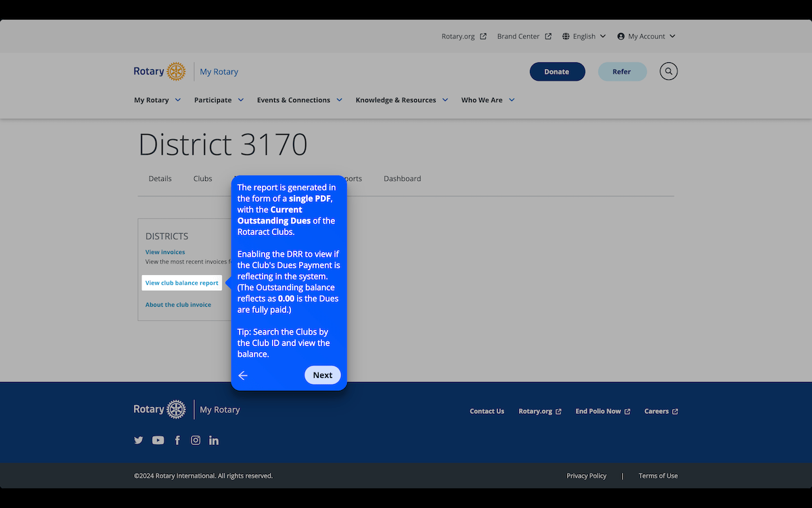812x508 pixels.
Task: Switch to the Clubs tab
Action: point(202,179)
